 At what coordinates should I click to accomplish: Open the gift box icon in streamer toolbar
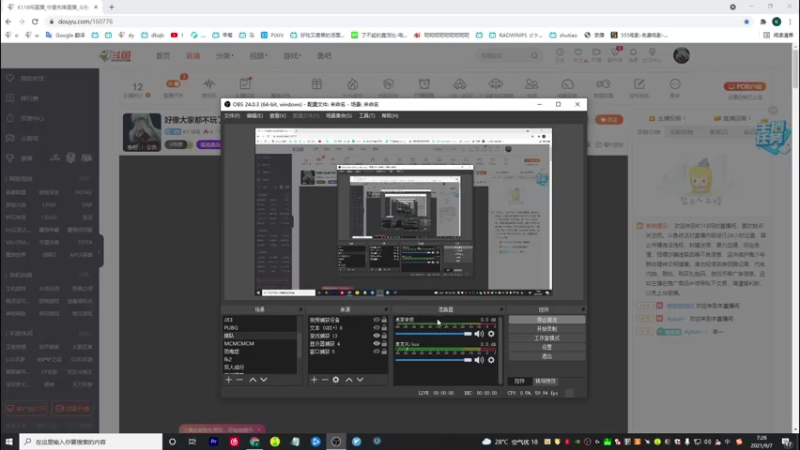(317, 84)
